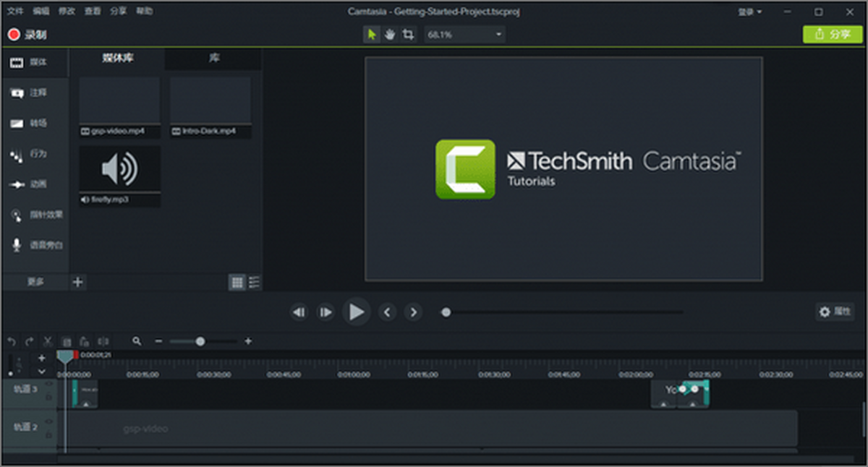Adjust the timeline zoom slider
This screenshot has width=868, height=467.
point(200,340)
